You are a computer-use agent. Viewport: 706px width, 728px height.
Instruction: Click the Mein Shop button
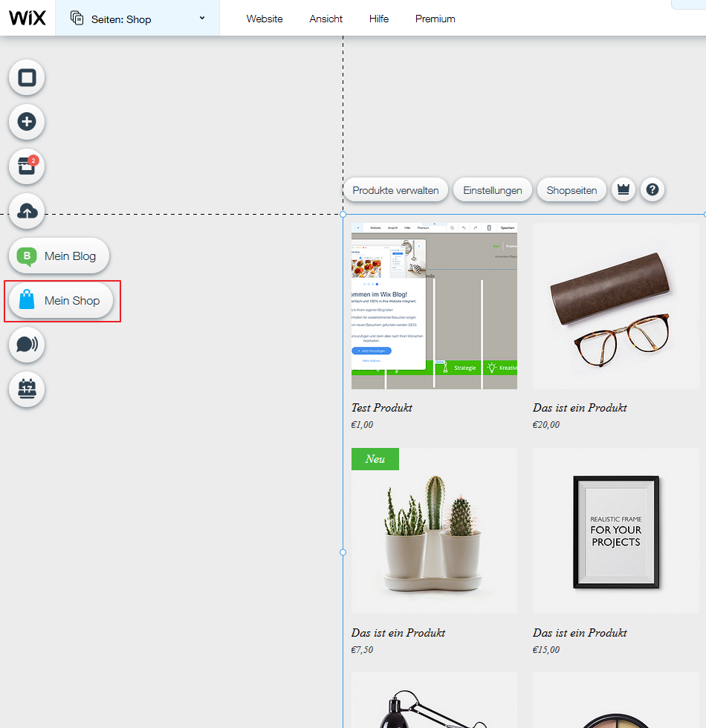point(61,301)
